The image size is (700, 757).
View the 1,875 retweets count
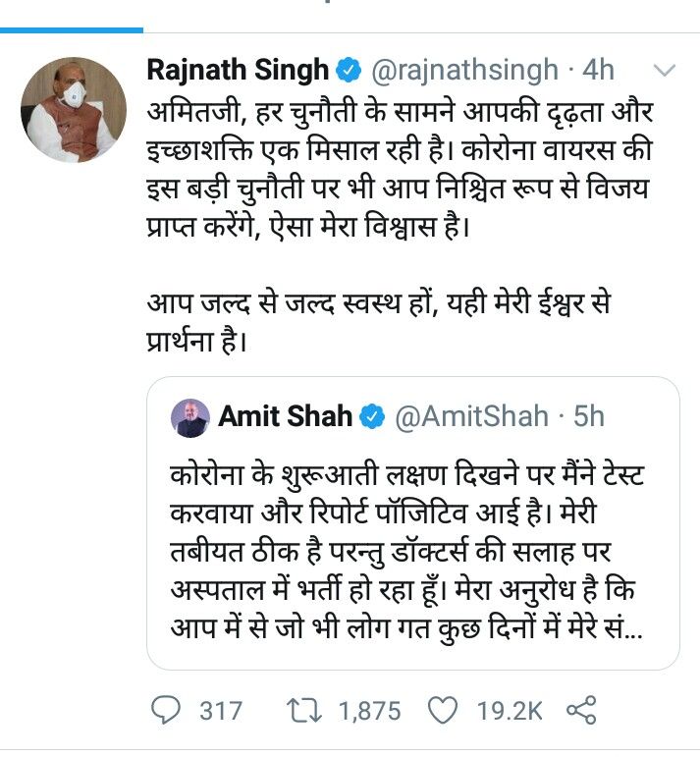pyautogui.click(x=371, y=711)
